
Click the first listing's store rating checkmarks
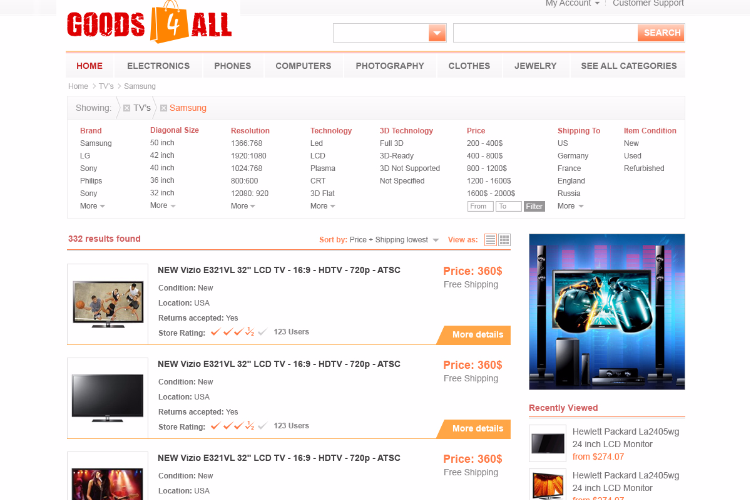[238, 332]
